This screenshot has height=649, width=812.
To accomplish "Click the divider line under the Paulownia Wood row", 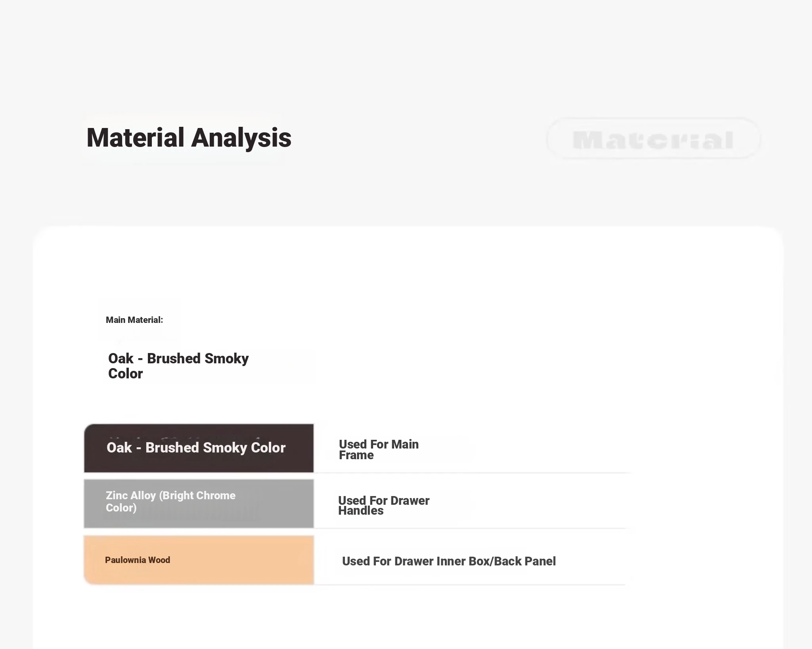I will (x=470, y=584).
